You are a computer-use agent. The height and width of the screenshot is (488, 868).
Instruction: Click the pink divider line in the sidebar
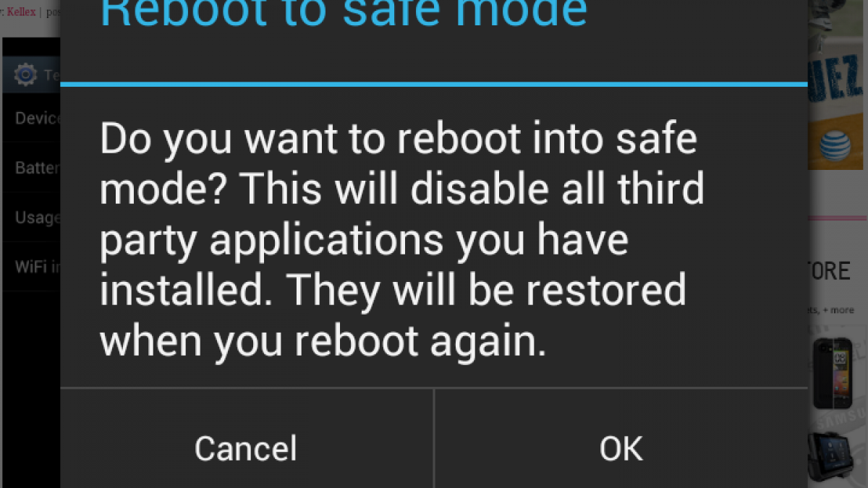point(837,218)
